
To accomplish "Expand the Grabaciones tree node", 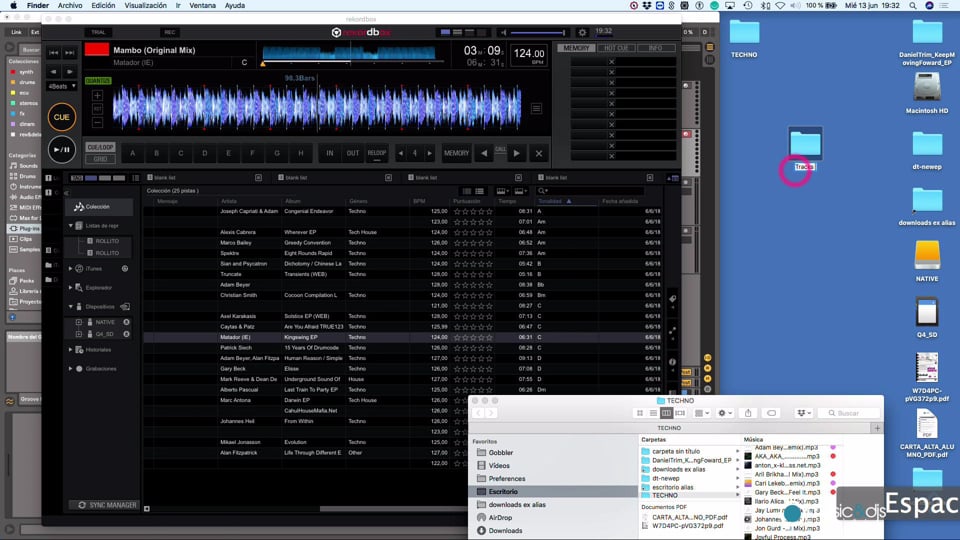I will pyautogui.click(x=70, y=369).
